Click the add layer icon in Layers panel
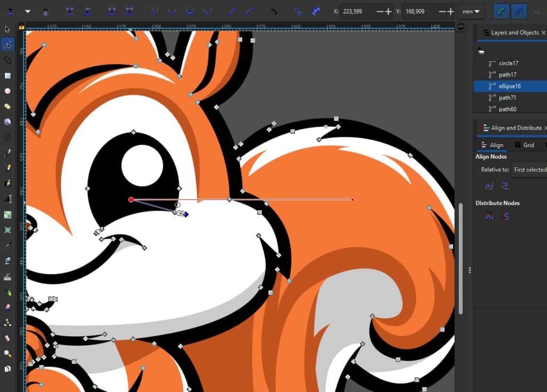Image resolution: width=547 pixels, height=392 pixels. click(481, 51)
